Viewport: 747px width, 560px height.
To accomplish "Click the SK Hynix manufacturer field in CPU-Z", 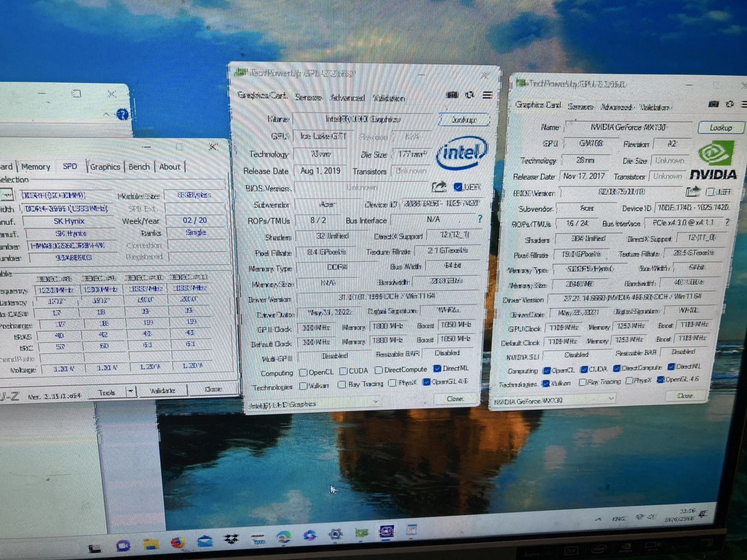I will pos(69,221).
